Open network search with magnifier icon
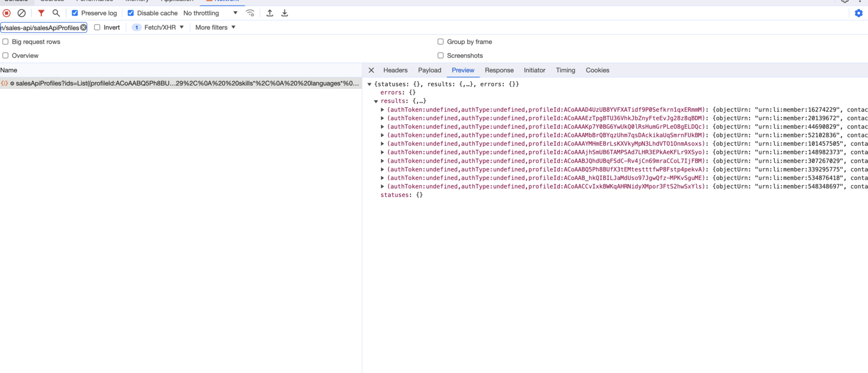This screenshot has width=868, height=373. click(x=56, y=13)
